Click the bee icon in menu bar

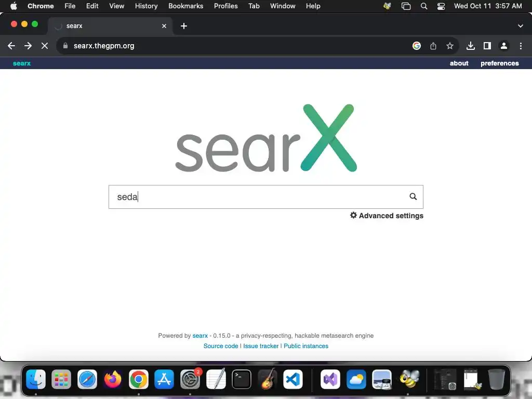coord(387,6)
